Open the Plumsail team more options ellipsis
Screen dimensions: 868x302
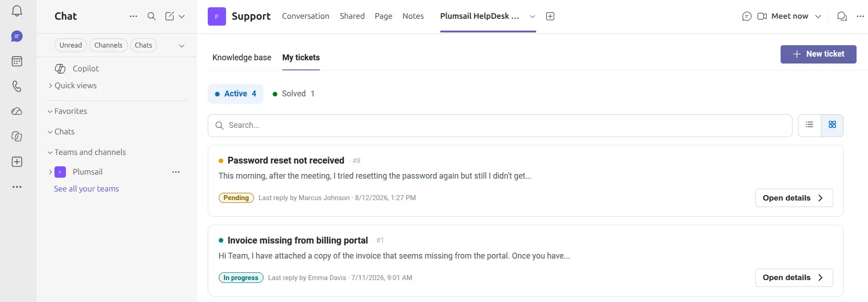(176, 172)
